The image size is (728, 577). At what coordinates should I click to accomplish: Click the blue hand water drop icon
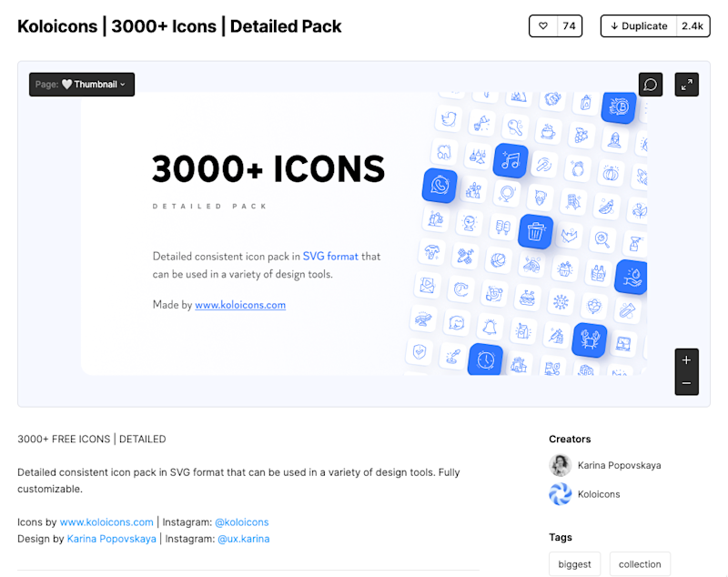(631, 278)
